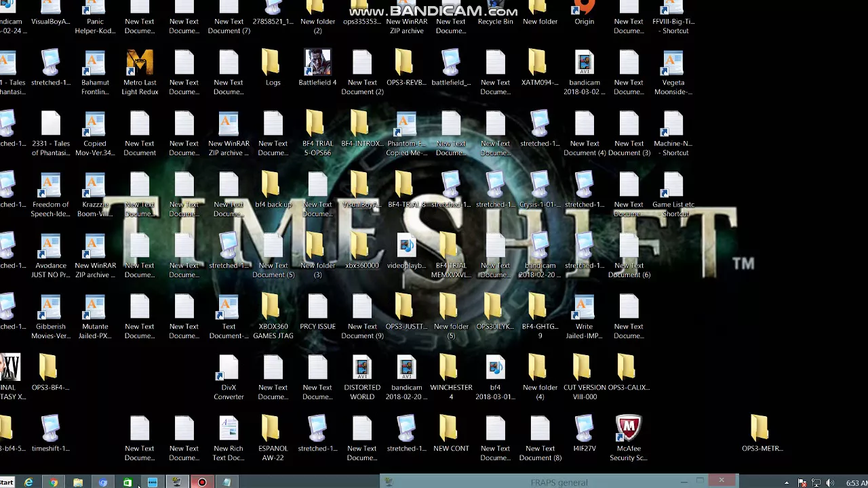868x488 pixels.
Task: Show hidden system tray icons
Action: [x=787, y=483]
